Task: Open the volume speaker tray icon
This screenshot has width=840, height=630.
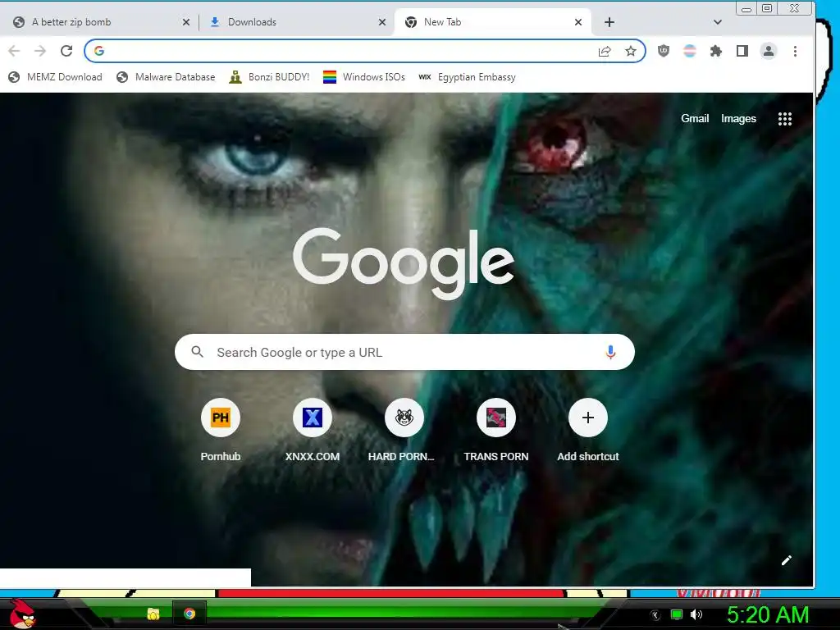Action: click(696, 614)
